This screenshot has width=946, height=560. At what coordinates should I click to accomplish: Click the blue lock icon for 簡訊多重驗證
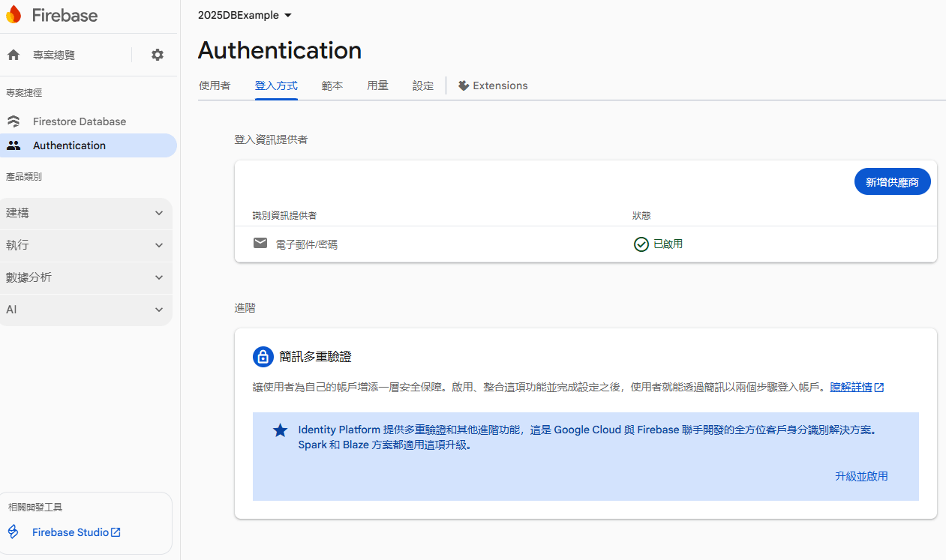coord(263,356)
